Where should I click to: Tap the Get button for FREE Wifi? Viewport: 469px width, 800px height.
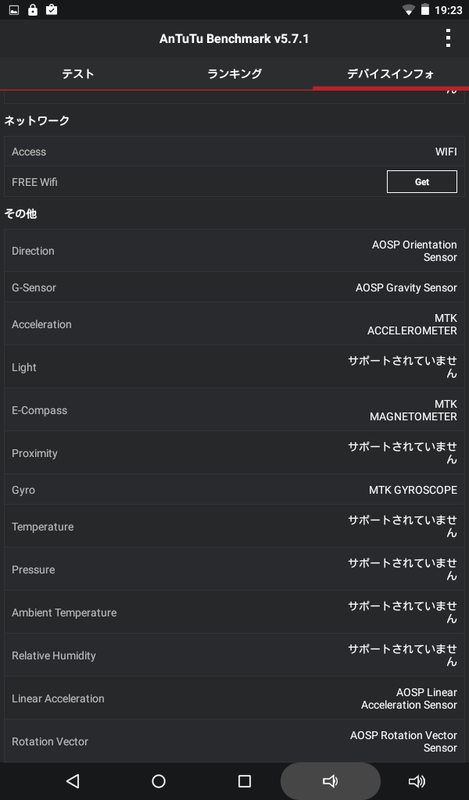tap(422, 182)
